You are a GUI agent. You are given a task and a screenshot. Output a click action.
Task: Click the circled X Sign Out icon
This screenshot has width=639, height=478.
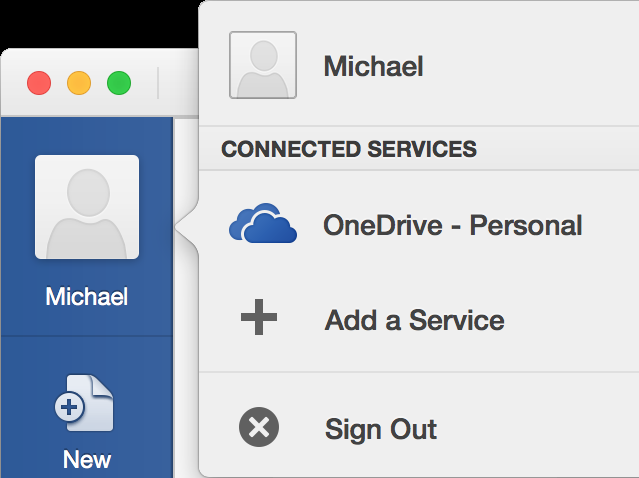pyautogui.click(x=259, y=427)
